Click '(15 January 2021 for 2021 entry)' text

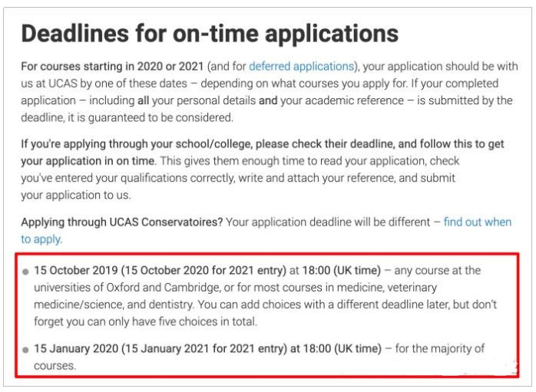(204, 348)
